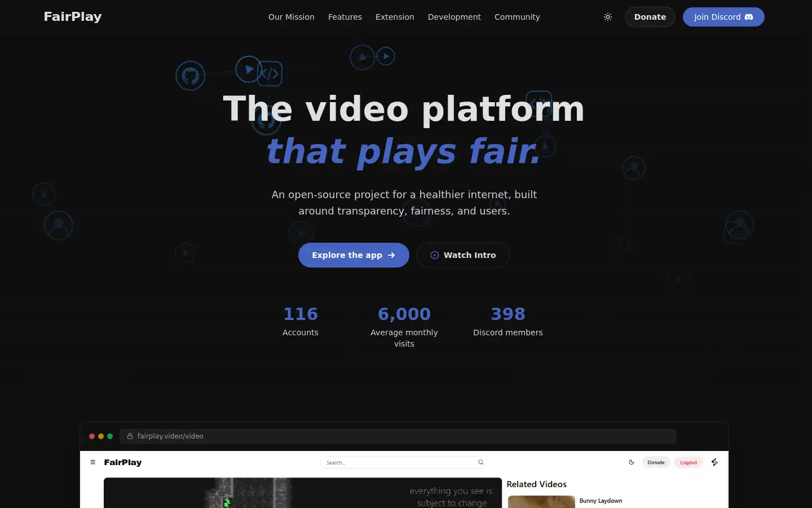Screen dimensions: 812x508
Task: Open the Our Mission nav link
Action: pyautogui.click(x=292, y=17)
